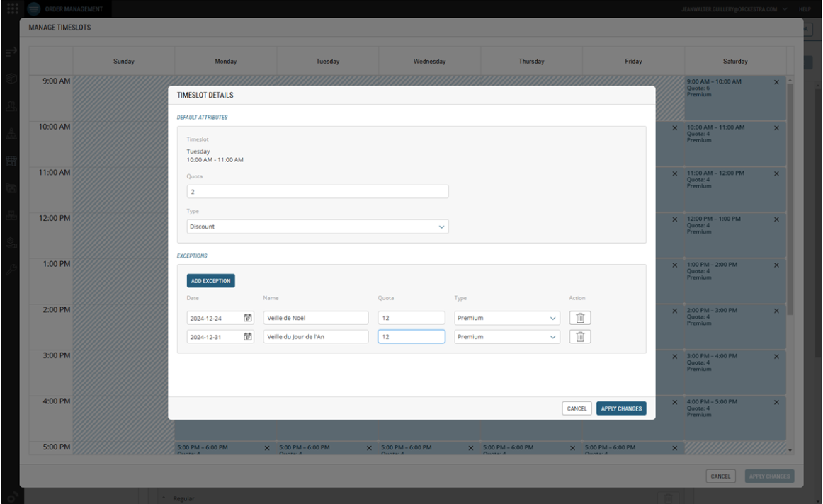Cancel the Timeslot Details dialog
This screenshot has width=823, height=504.
tap(577, 408)
